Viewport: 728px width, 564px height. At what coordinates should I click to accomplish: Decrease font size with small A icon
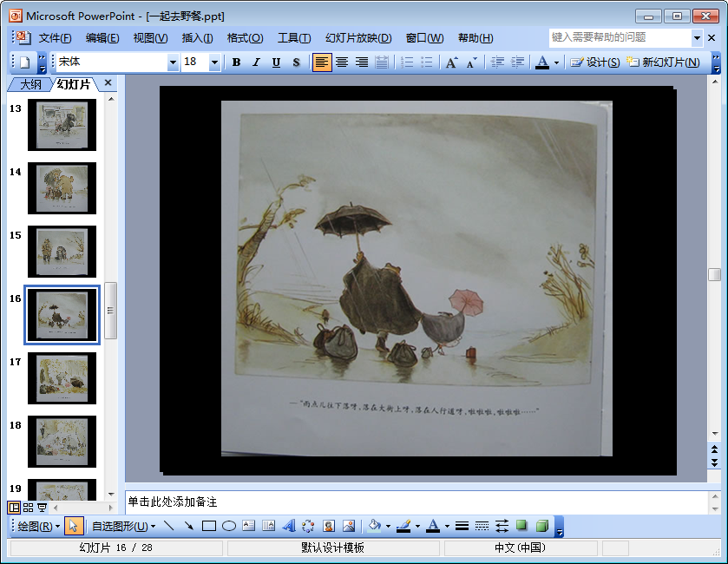[471, 62]
